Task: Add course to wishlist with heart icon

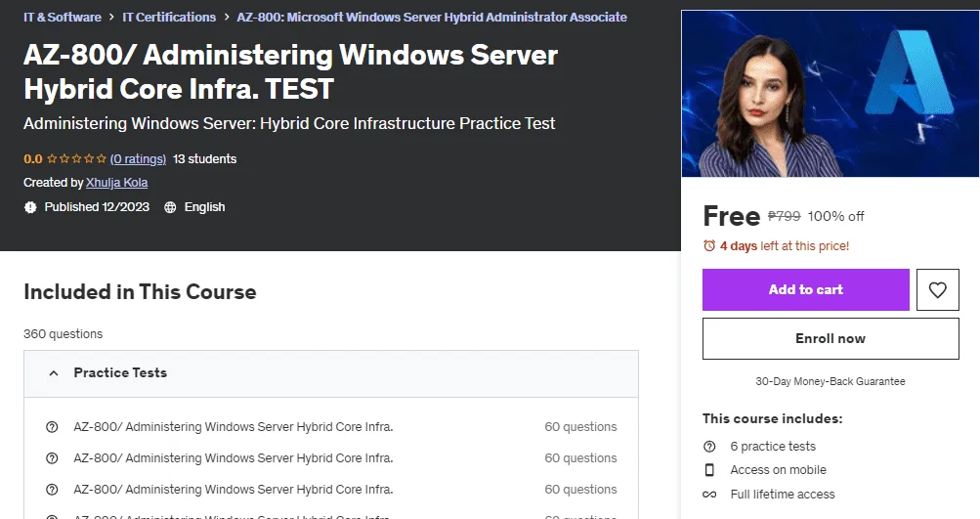Action: (938, 289)
